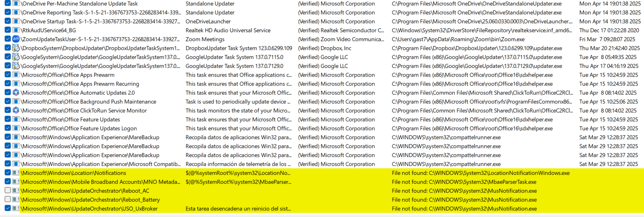The width and height of the screenshot is (644, 217).
Task: Select the UpdateOrchestrator\Reboot_AC entry name
Action: point(85,191)
